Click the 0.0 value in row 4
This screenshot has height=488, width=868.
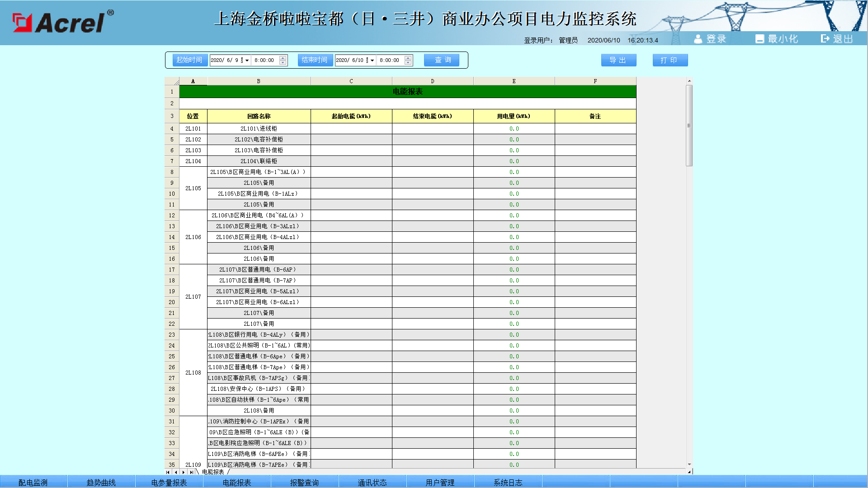514,129
